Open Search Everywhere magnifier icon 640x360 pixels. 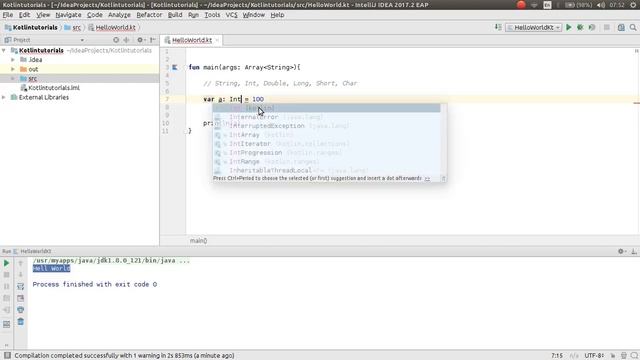633,27
